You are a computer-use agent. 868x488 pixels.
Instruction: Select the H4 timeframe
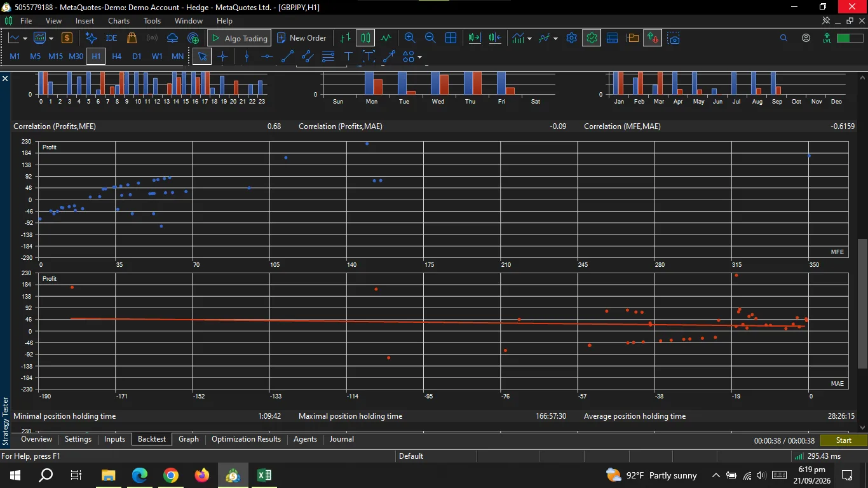116,57
